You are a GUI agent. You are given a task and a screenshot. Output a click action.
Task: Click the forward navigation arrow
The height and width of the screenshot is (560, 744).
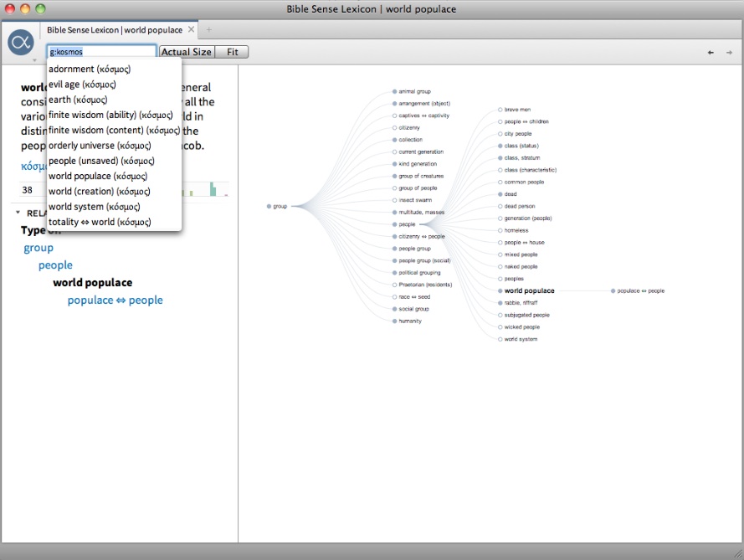(x=729, y=53)
